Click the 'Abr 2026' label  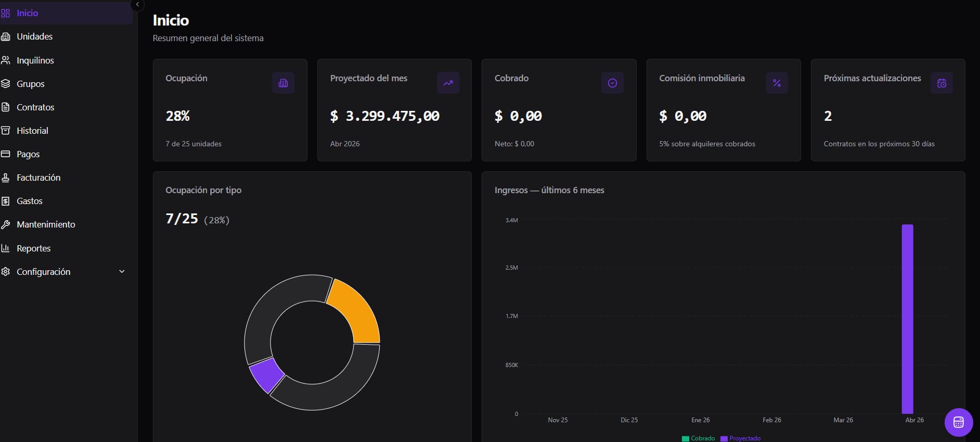345,144
